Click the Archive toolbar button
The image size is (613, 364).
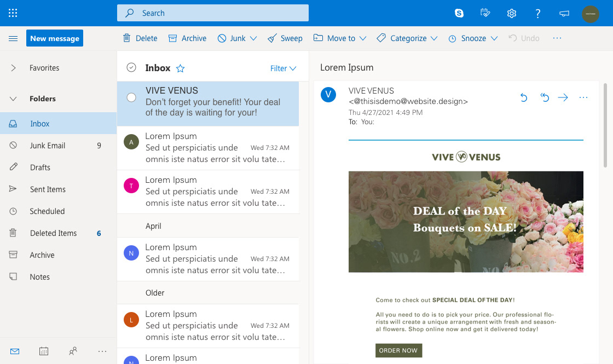(x=187, y=38)
